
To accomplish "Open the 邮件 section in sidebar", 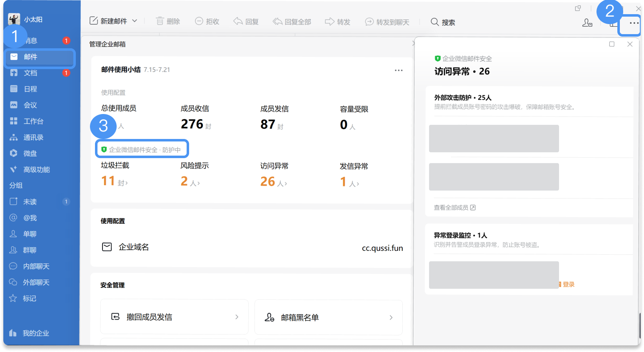I will tap(40, 57).
